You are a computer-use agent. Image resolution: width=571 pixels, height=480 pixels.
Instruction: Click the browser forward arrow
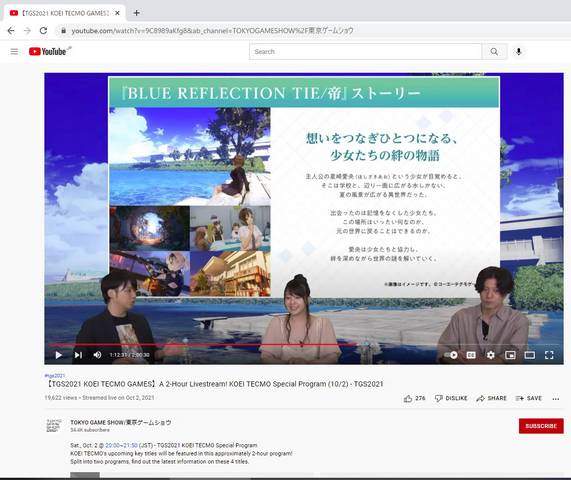tap(27, 31)
